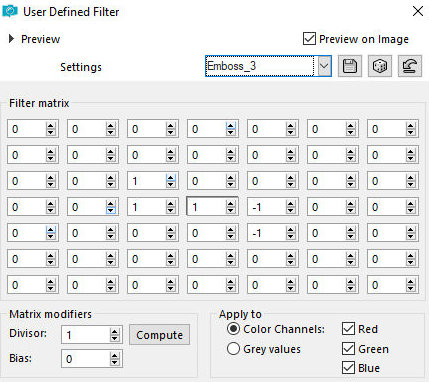Uncheck the Green color channel

348,349
